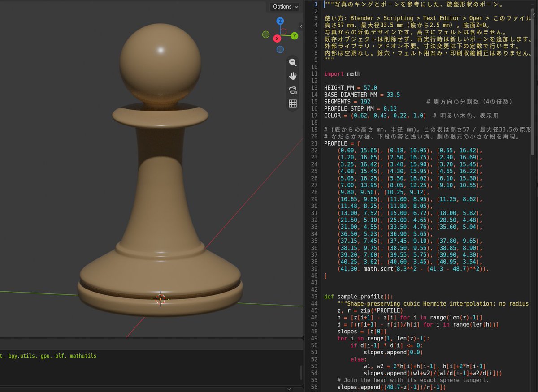Screen dimensions: 538x392
Task: Click line number 43 in the gutter
Action: pos(314,297)
